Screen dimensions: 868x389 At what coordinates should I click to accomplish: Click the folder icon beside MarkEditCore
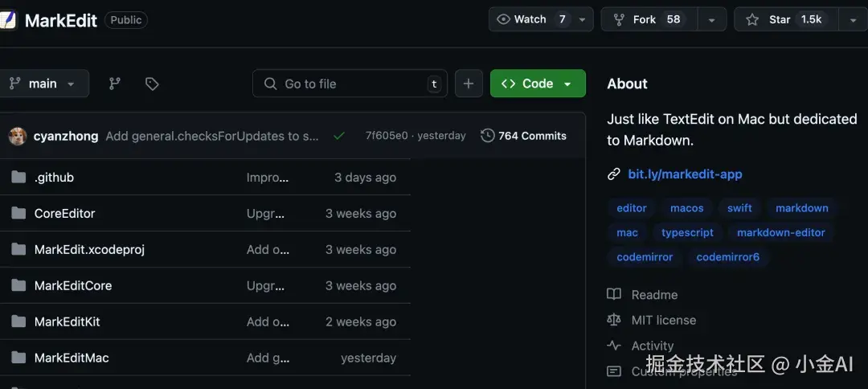pos(18,285)
